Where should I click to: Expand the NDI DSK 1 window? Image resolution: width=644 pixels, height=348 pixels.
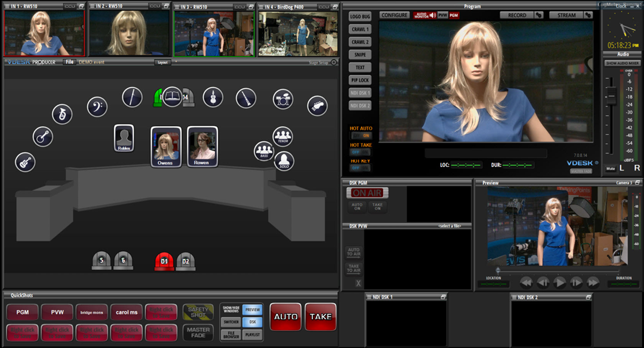pos(444,297)
